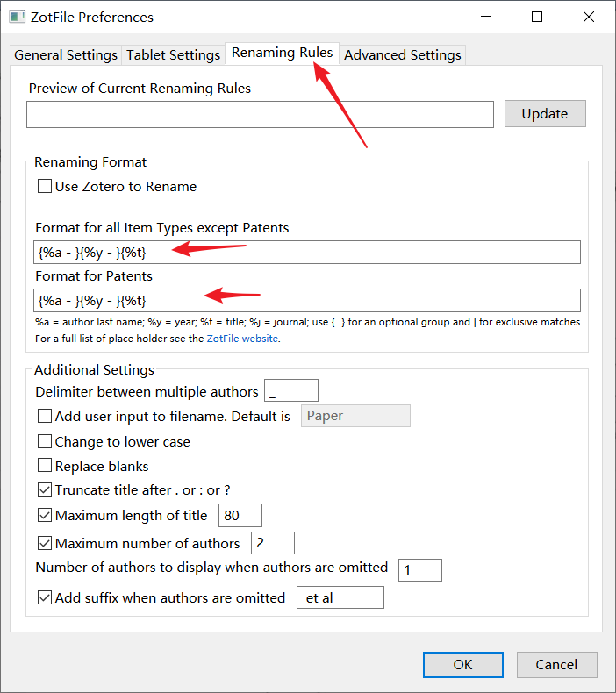This screenshot has width=616, height=693.
Task: Close the ZotFile Preferences window
Action: pyautogui.click(x=589, y=17)
